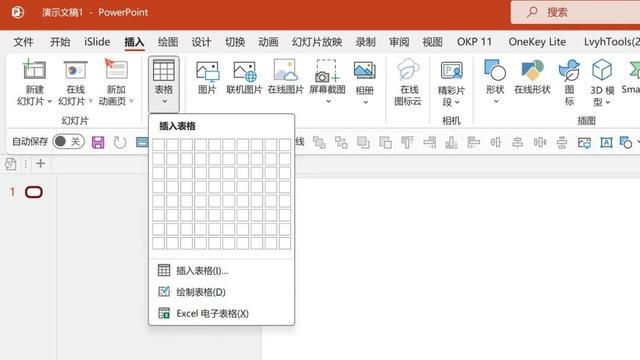Click the picture icon left of the text box icon
640x360 pixels.
pos(584,142)
